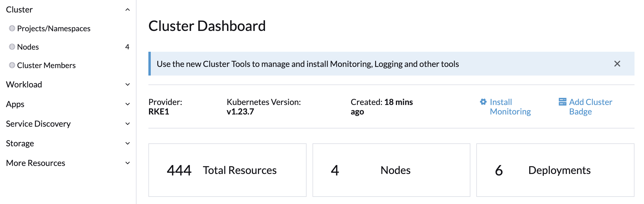
Task: Expand the More Resources chevron
Action: click(128, 163)
